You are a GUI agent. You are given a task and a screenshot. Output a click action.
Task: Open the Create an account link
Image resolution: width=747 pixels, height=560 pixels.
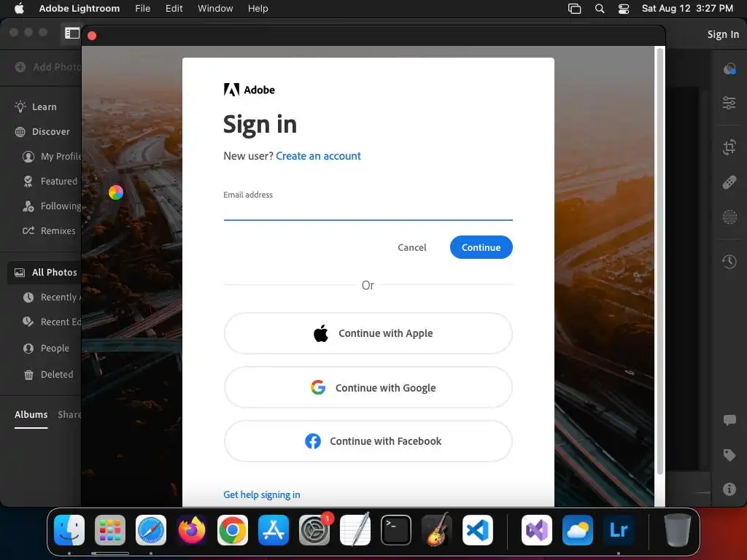point(318,156)
